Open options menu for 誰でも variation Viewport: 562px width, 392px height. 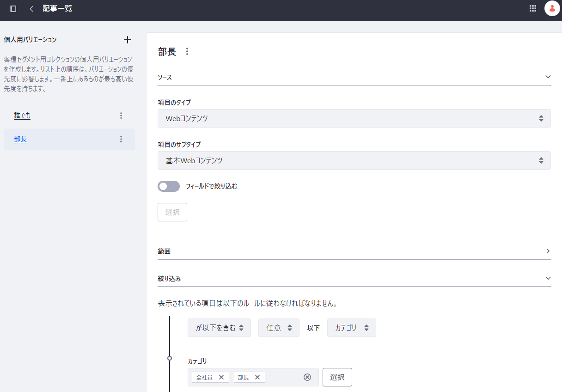[x=121, y=116]
